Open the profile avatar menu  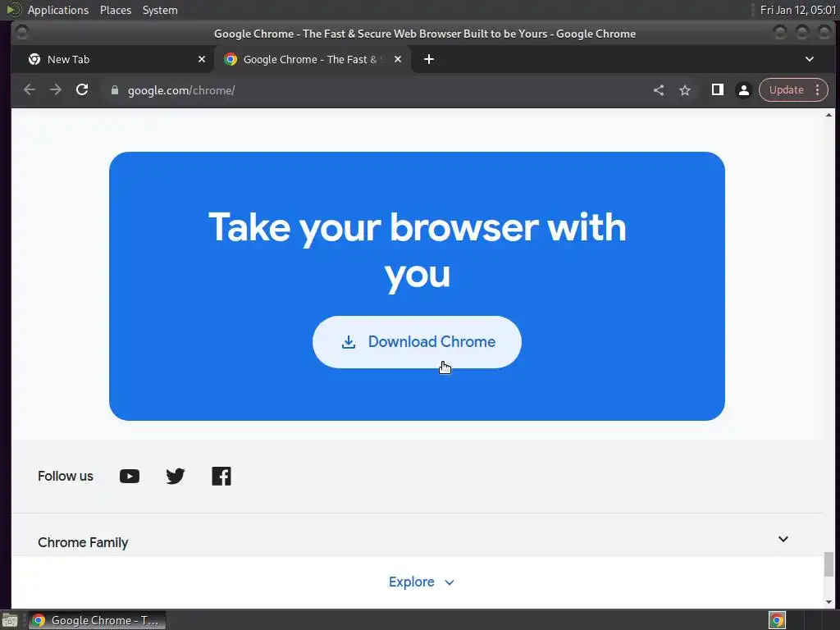(x=743, y=90)
